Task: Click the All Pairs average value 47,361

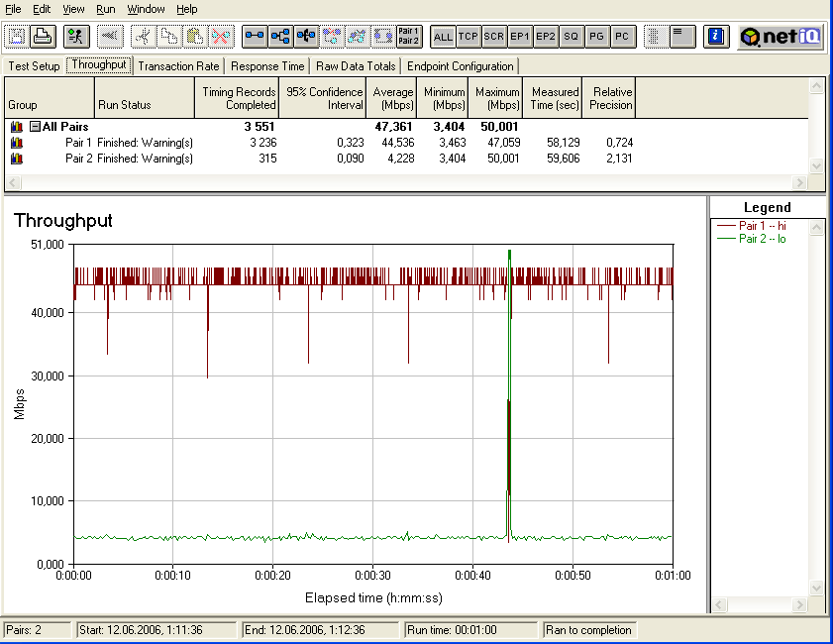Action: click(393, 127)
